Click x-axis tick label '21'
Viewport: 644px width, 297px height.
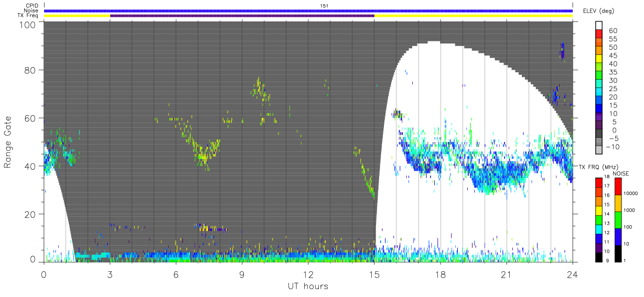[507, 274]
